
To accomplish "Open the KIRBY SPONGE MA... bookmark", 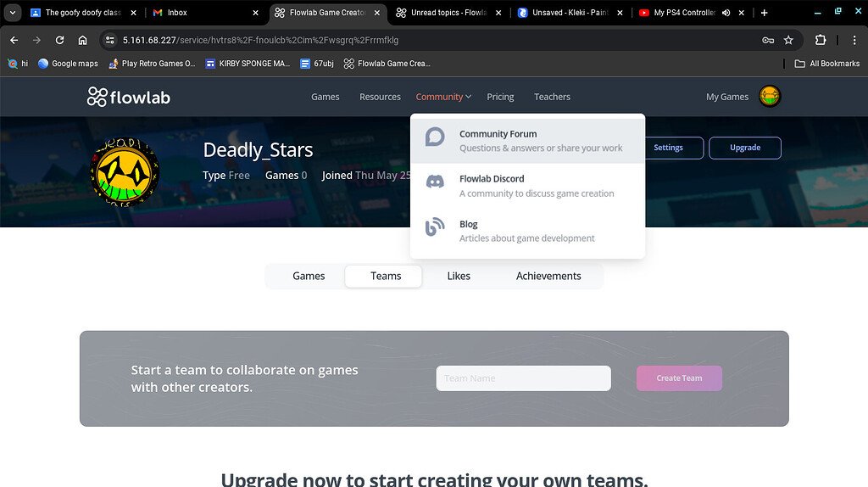I will point(248,64).
